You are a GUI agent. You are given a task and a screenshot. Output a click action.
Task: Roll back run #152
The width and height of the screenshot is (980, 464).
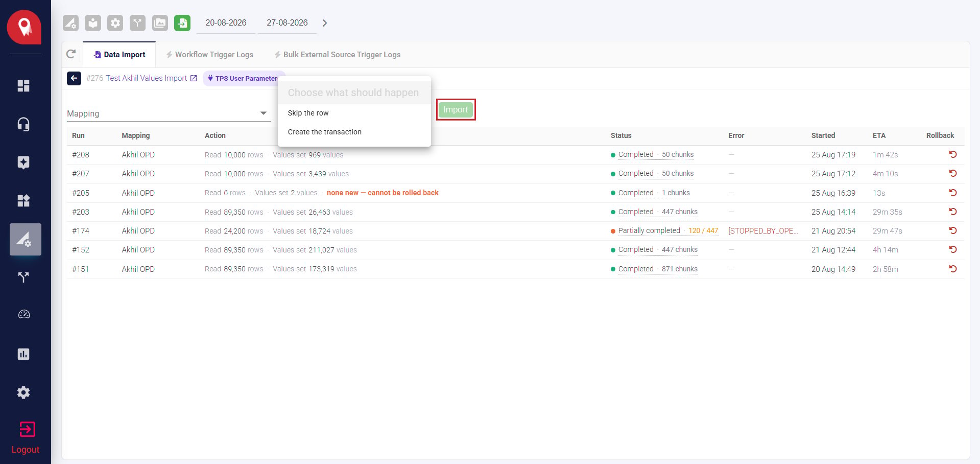point(953,249)
